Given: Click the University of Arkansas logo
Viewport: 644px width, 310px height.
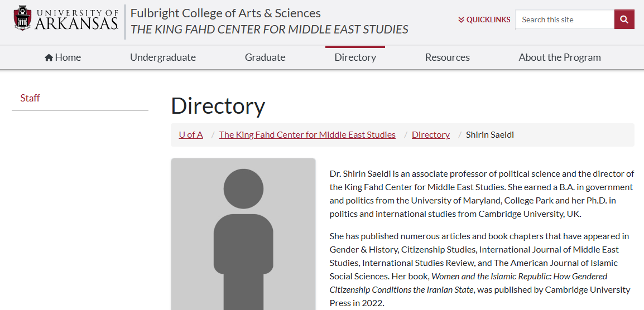Looking at the screenshot, I should click(x=66, y=18).
